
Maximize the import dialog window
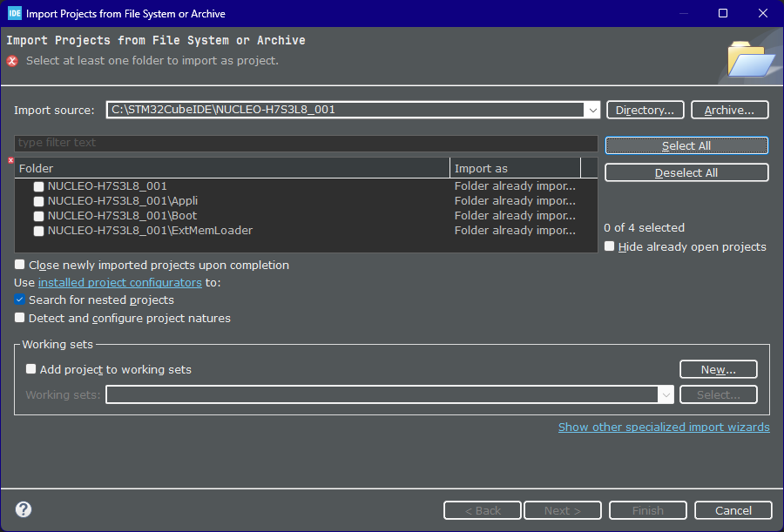pos(723,14)
